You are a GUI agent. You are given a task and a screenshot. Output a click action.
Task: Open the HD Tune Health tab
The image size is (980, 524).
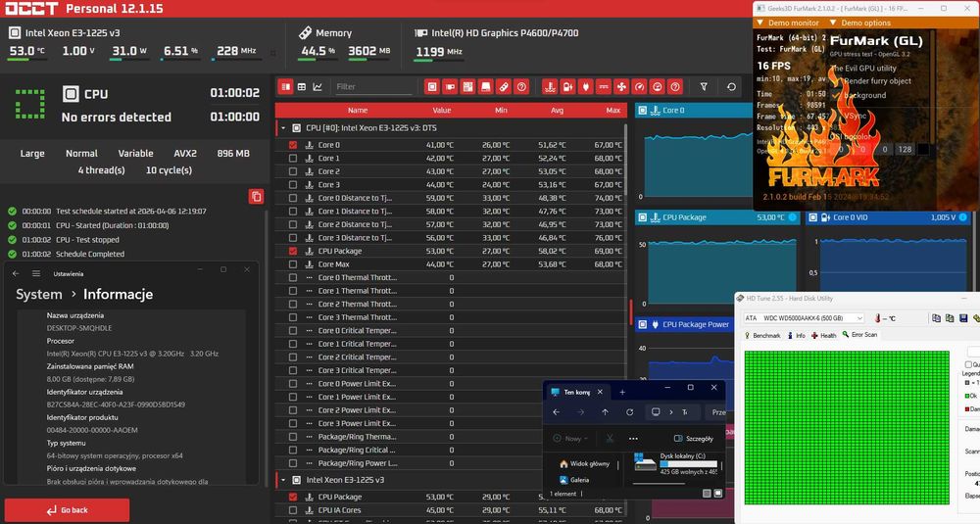[x=824, y=335]
